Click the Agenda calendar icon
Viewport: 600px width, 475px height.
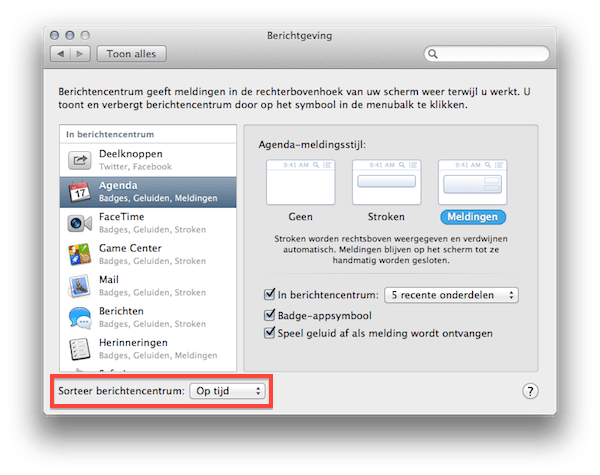click(80, 191)
